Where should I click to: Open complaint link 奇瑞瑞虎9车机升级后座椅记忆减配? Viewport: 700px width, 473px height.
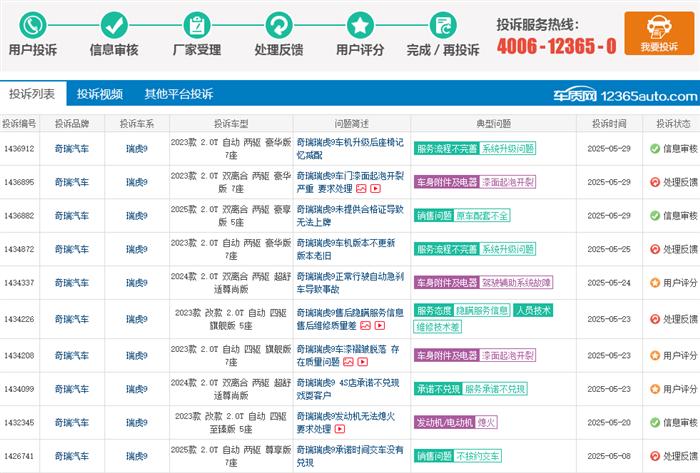pyautogui.click(x=350, y=149)
